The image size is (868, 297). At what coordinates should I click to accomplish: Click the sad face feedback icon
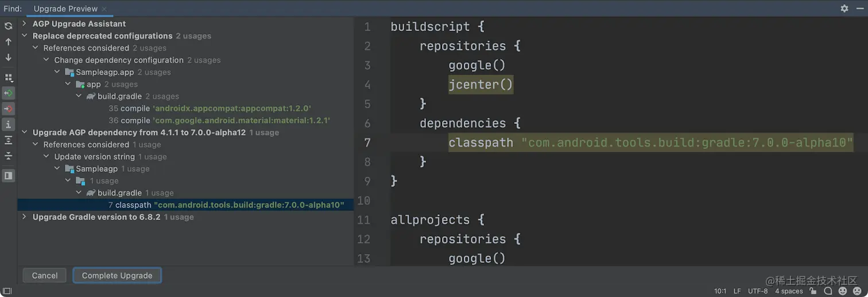(856, 291)
